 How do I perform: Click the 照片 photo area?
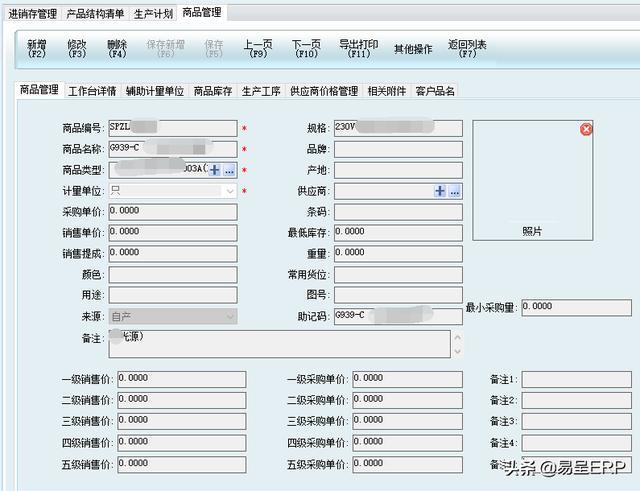click(532, 178)
